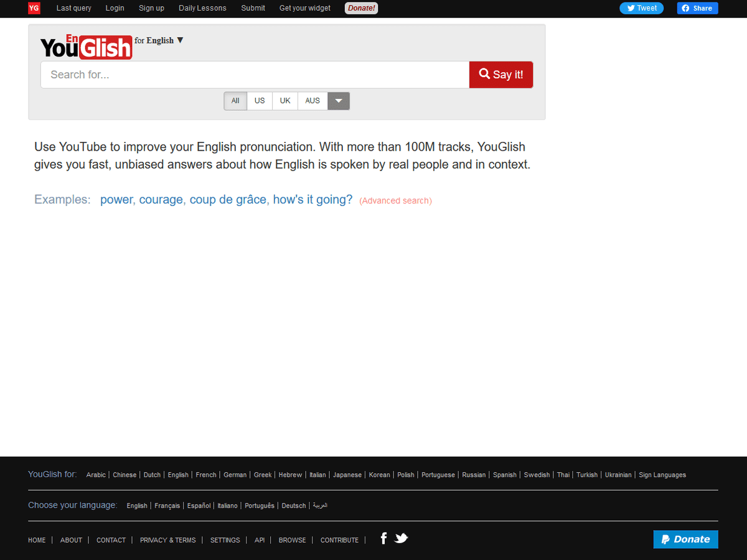
Task: Click inside the Search for field
Action: (x=249, y=74)
